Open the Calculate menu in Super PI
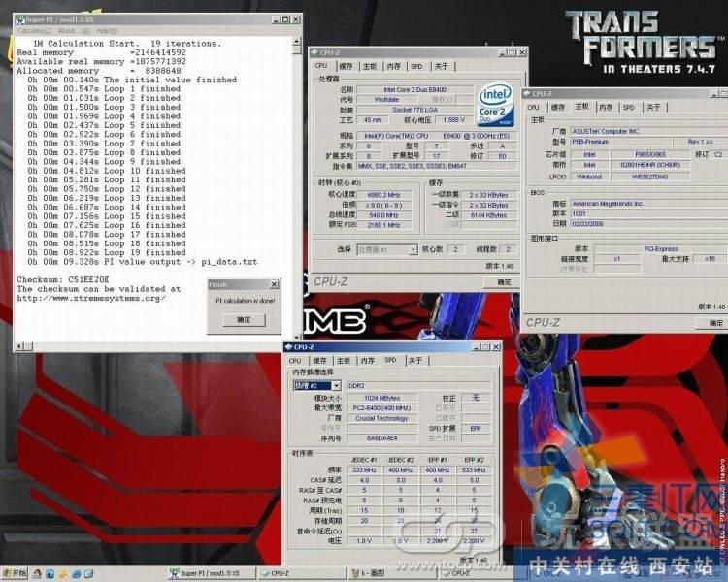728x582 pixels. (34, 31)
